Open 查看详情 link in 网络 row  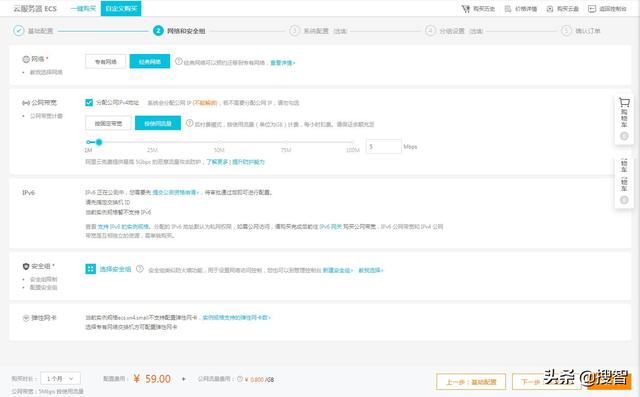[x=282, y=63]
